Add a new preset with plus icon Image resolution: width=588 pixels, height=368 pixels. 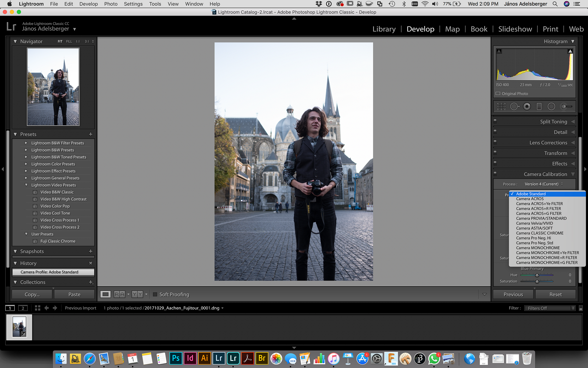[91, 134]
